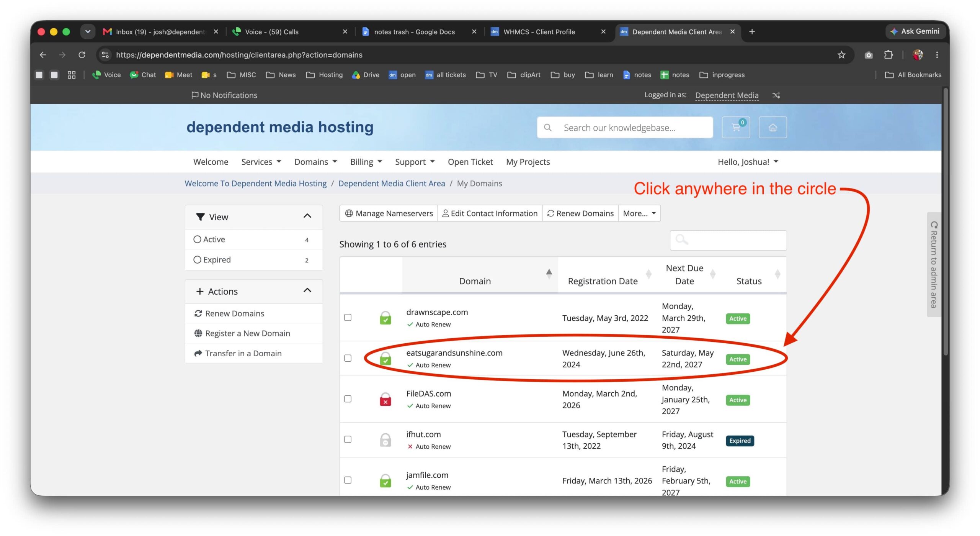Open Chrome three-dot menu
This screenshot has height=536, width=980.
pos(937,55)
